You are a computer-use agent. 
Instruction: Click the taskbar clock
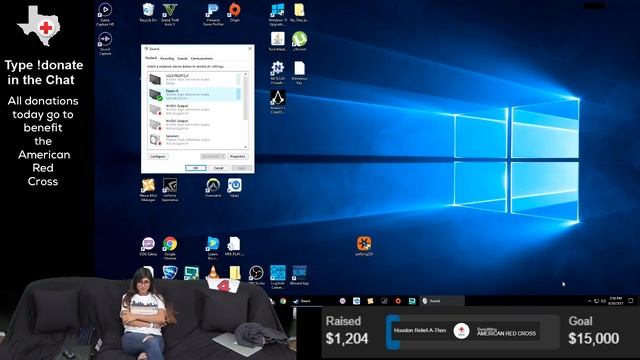[x=615, y=301]
